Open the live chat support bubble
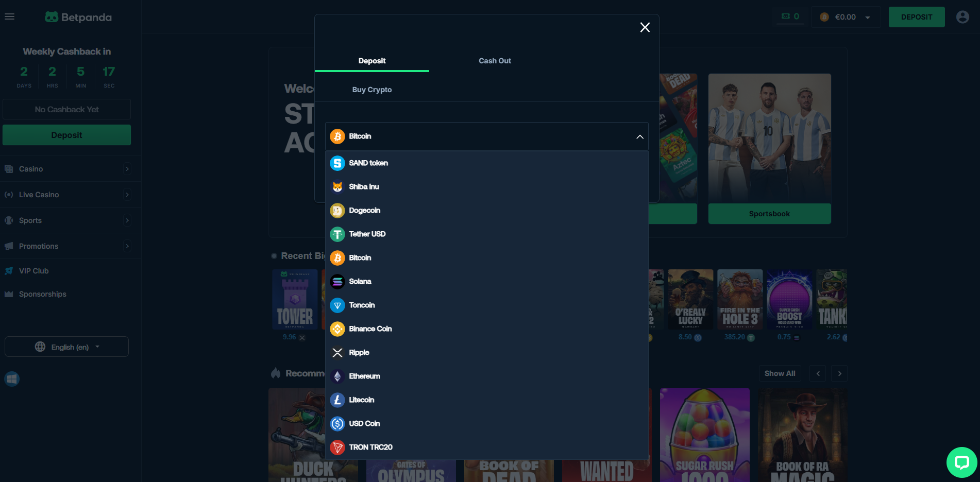 coord(961,462)
